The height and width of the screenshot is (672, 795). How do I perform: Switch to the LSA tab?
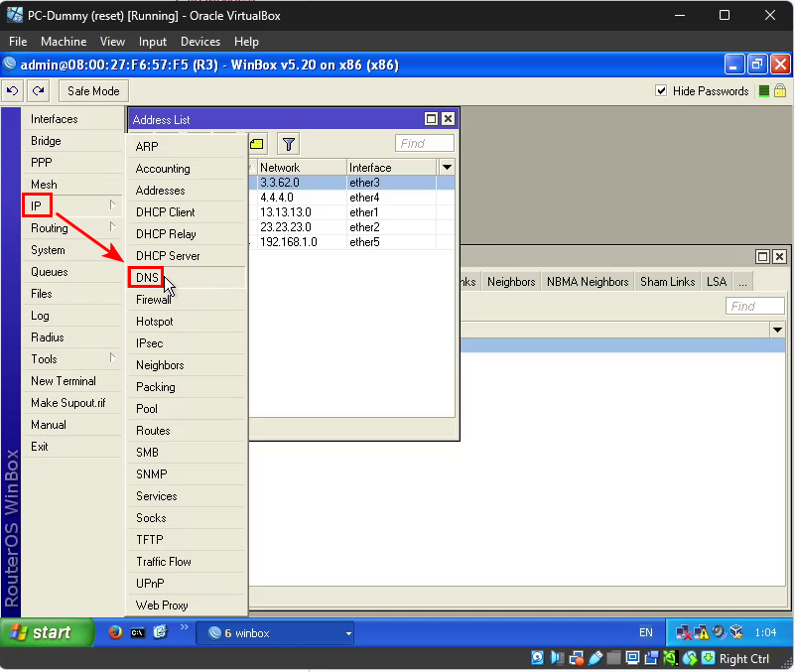tap(717, 282)
